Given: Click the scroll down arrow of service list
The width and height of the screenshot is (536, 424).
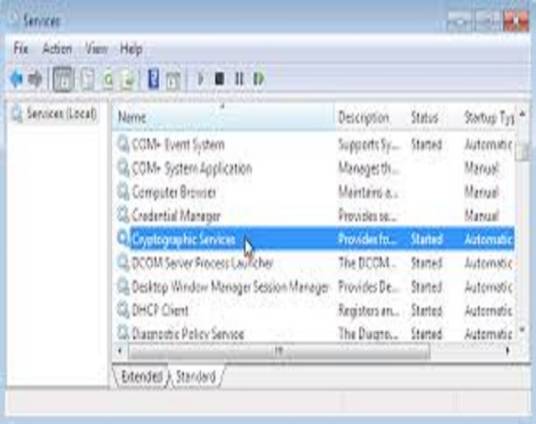Looking at the screenshot, I should [522, 330].
